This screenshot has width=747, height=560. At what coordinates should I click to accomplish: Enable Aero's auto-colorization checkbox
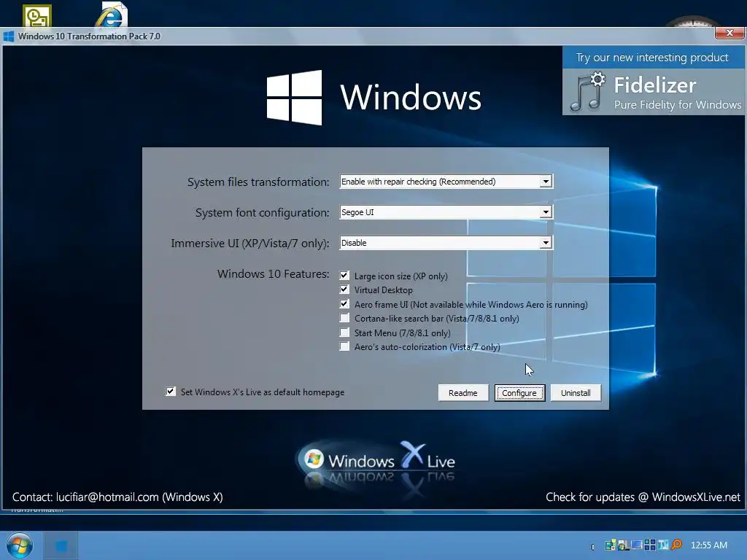(344, 346)
